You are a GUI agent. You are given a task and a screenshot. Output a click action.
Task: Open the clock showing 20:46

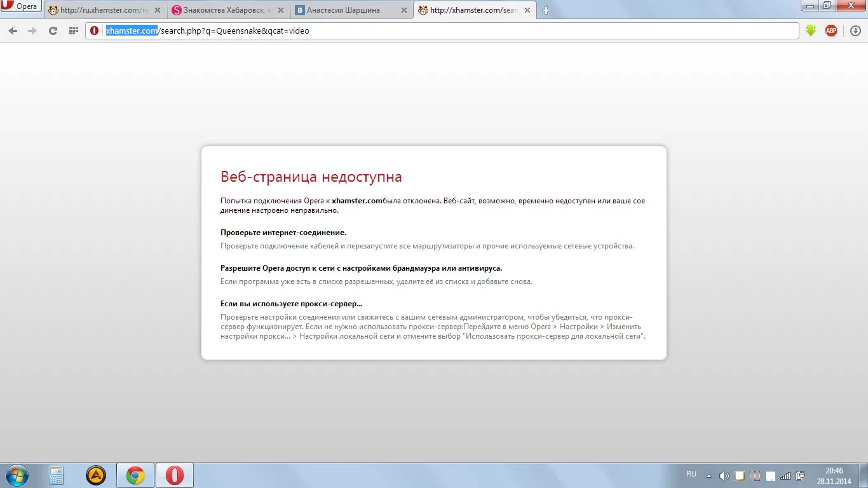[x=834, y=476]
